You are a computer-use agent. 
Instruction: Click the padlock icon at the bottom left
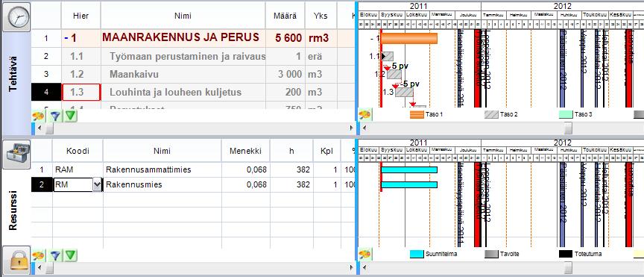tap(16, 260)
